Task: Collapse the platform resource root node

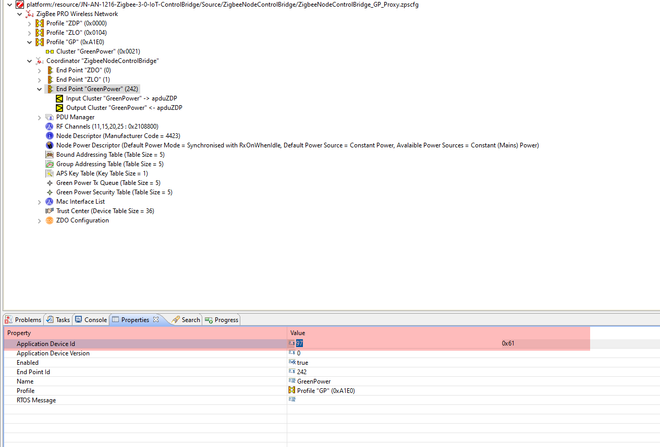Action: click(10, 5)
